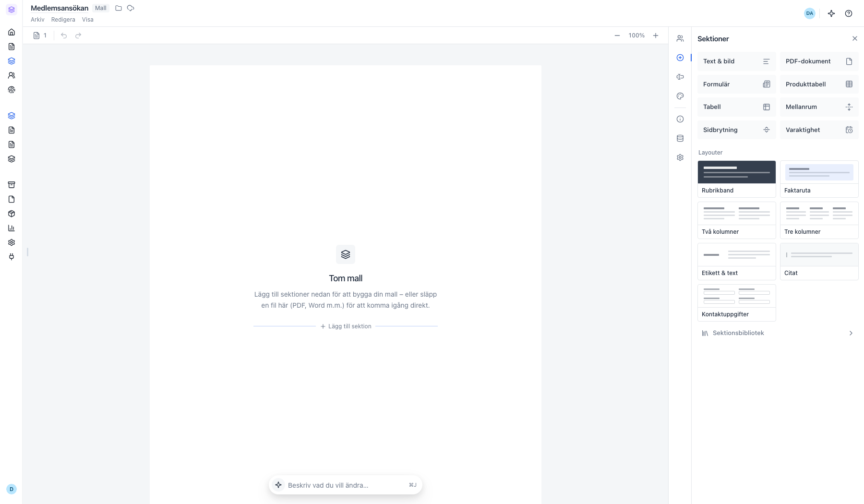This screenshot has width=864, height=504.
Task: Open the recipients people icon in right rail
Action: 680,38
